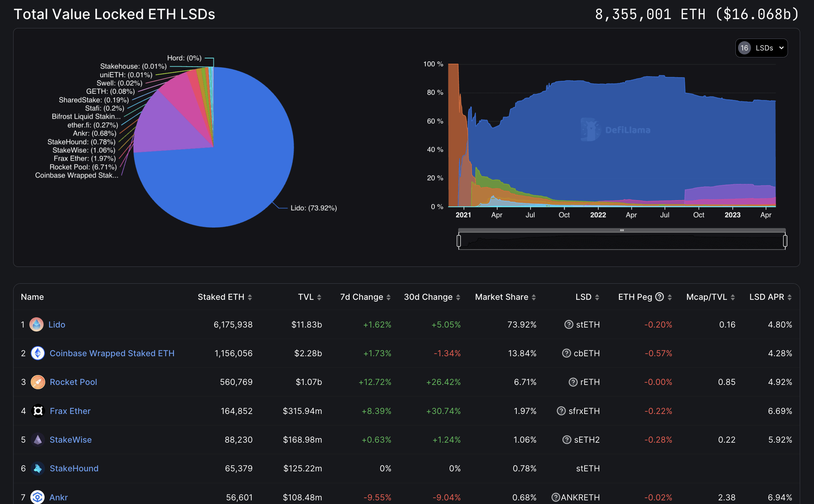Click the Frax Ether logo icon
The height and width of the screenshot is (504, 814).
(38, 411)
